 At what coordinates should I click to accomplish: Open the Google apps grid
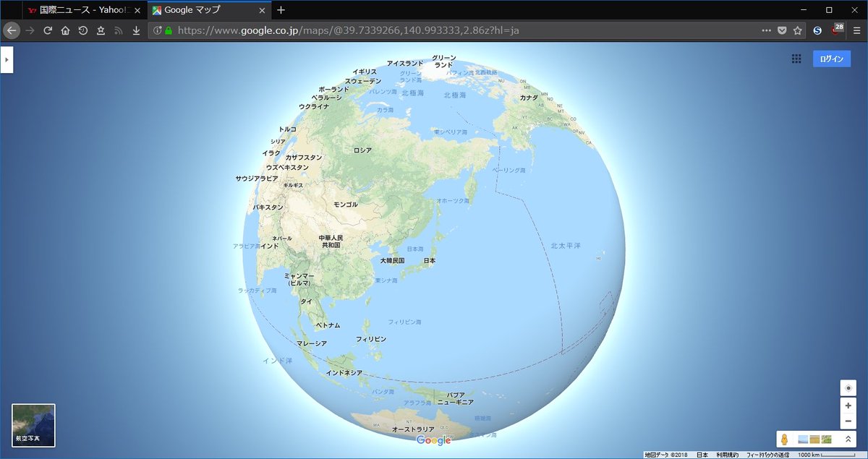click(796, 59)
